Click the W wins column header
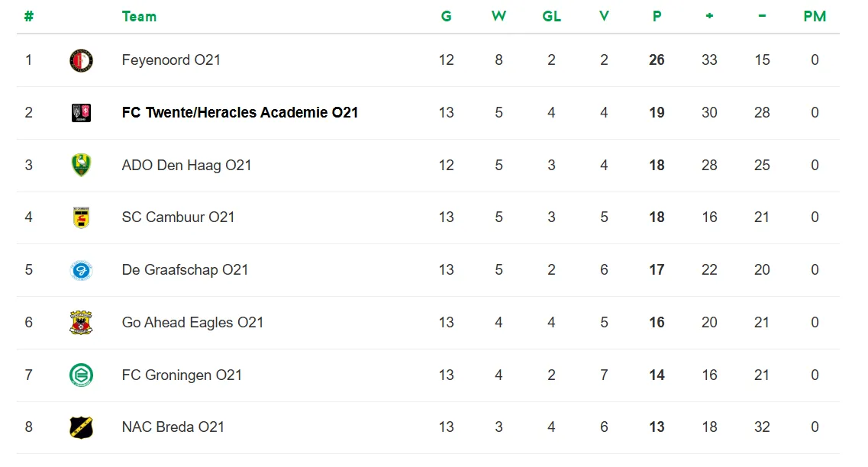Image resolution: width=868 pixels, height=467 pixels. pos(499,16)
